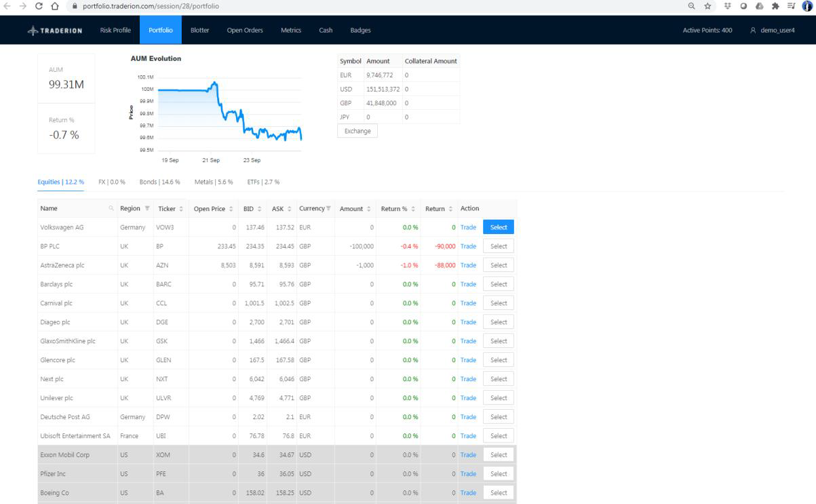
Task: Open the browser Extensions puzzle icon
Action: (x=775, y=6)
